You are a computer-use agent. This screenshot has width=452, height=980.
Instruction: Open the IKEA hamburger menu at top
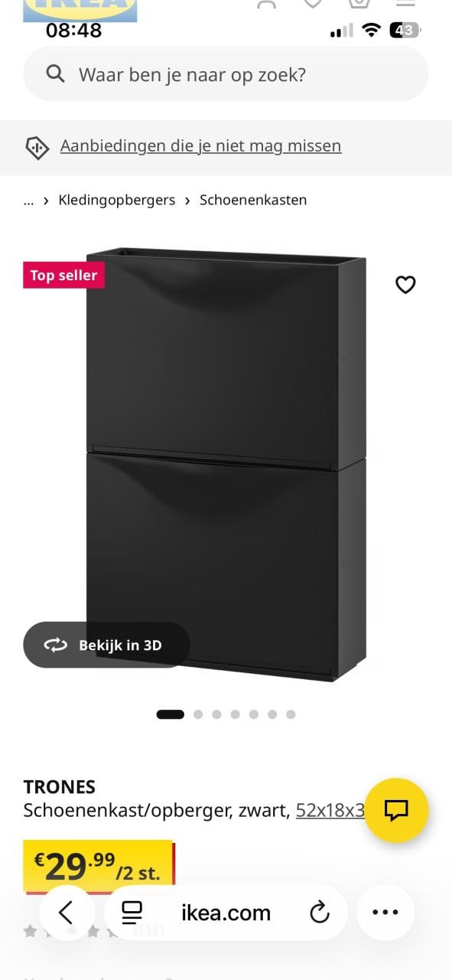pyautogui.click(x=405, y=4)
